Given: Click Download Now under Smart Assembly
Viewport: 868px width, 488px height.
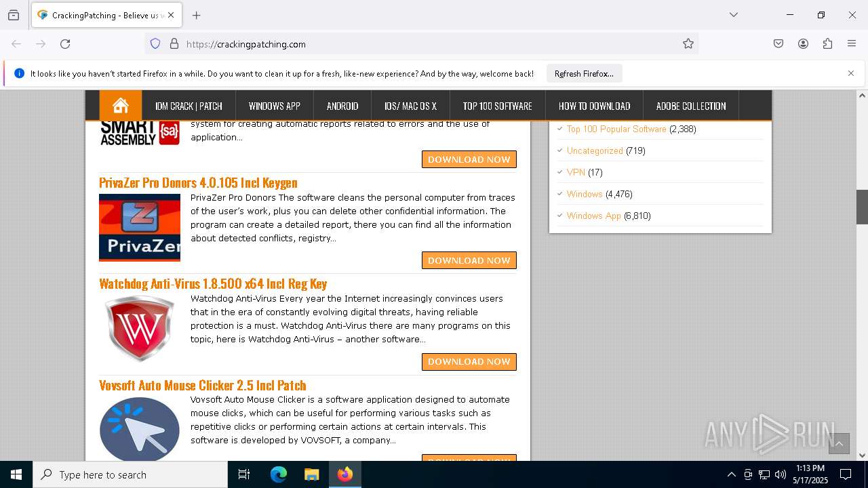Looking at the screenshot, I should [469, 159].
